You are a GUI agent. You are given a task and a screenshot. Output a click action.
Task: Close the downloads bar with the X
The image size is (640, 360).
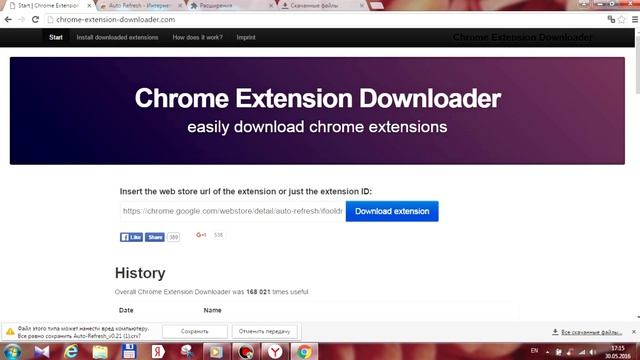(633, 332)
